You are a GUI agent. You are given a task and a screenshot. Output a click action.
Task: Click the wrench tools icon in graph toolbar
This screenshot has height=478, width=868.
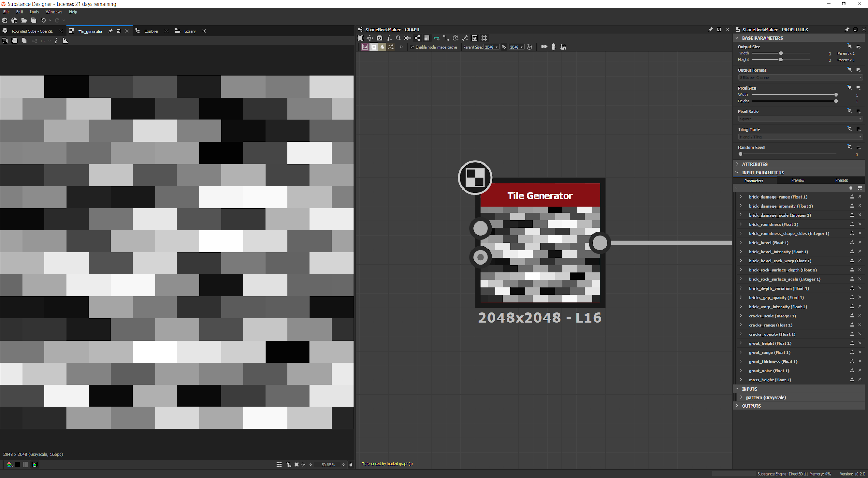pos(465,38)
